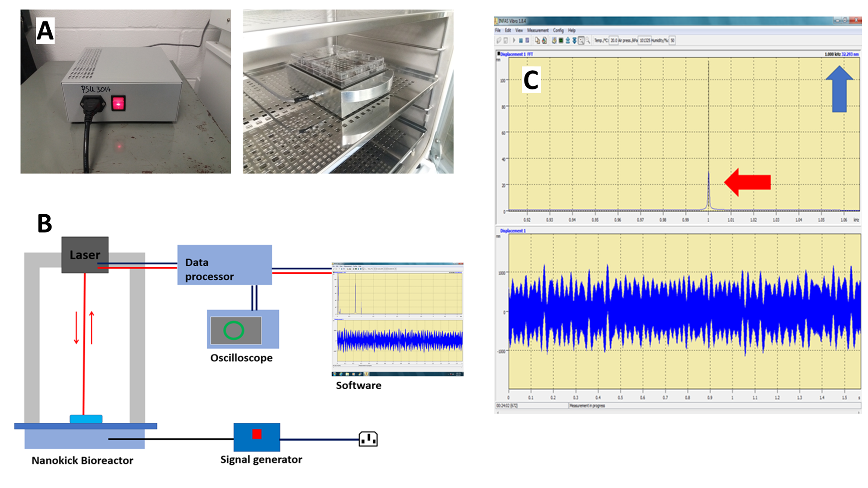Open the Help menu
This screenshot has height=488, width=868.
(x=572, y=30)
